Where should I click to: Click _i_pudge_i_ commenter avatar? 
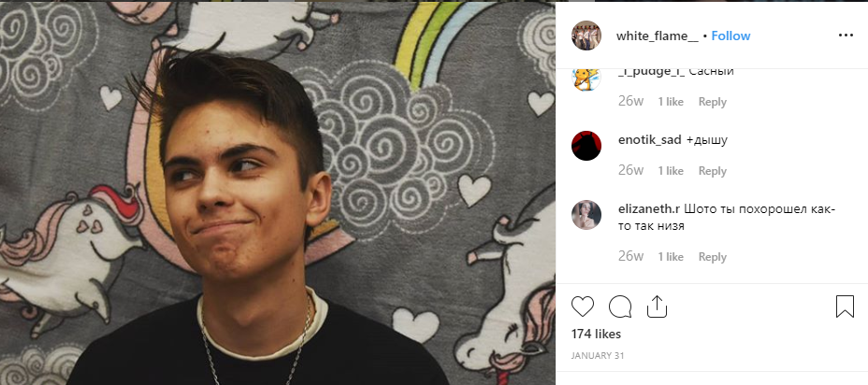(x=586, y=77)
